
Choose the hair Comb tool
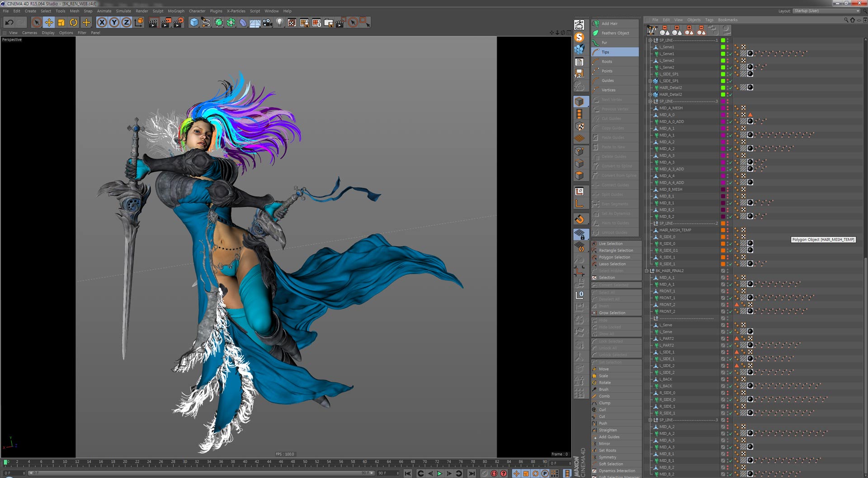point(616,396)
